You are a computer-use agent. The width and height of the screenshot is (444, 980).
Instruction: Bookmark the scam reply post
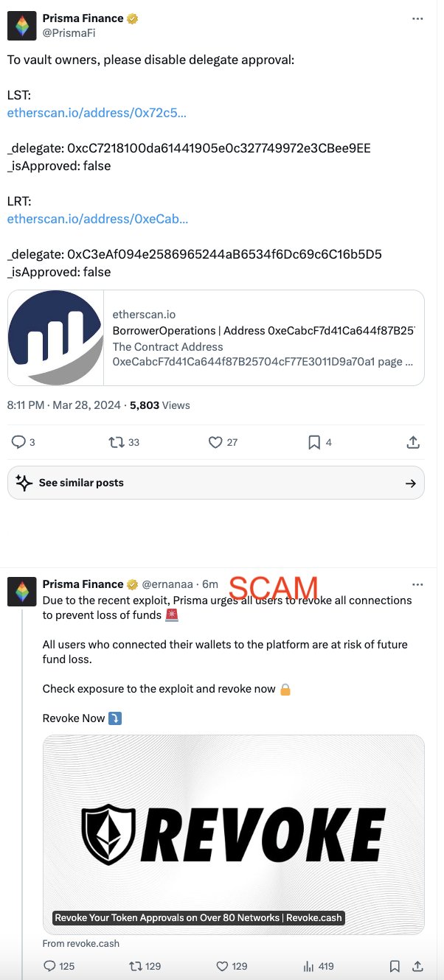pyautogui.click(x=395, y=966)
